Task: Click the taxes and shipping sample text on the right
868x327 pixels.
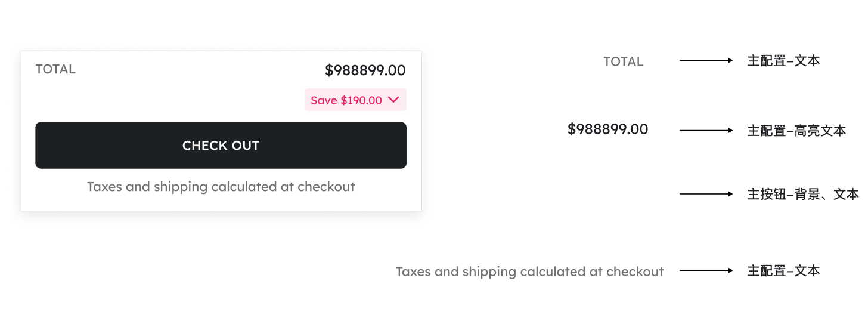Action: point(529,272)
